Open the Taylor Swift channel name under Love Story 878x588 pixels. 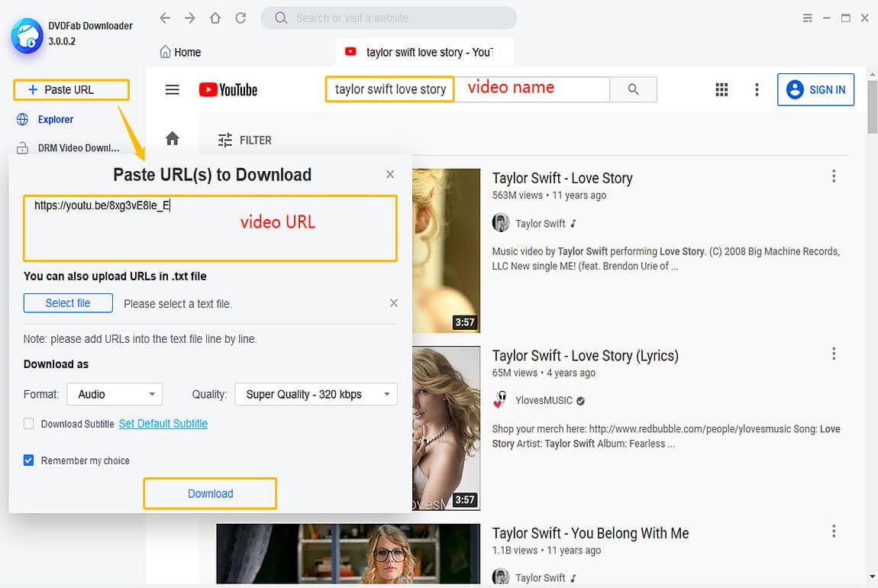(x=540, y=224)
